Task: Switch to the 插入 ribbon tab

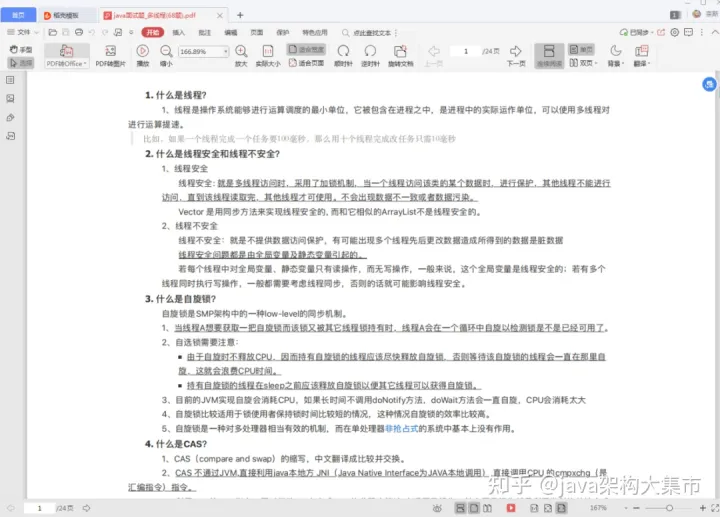Action: click(x=179, y=32)
